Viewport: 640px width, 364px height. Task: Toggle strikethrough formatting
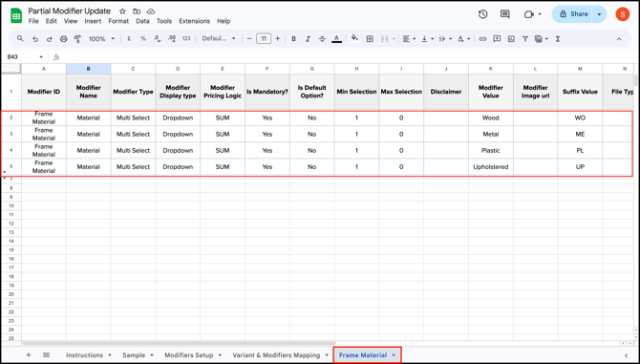tap(322, 39)
